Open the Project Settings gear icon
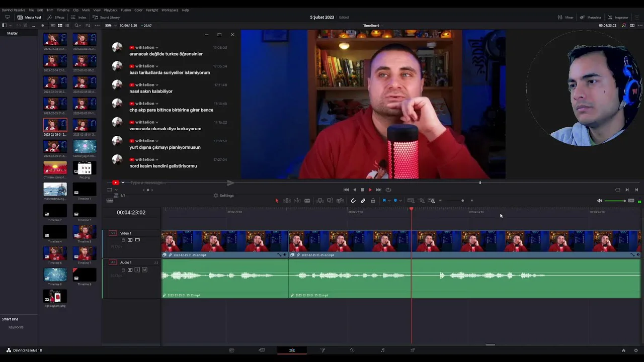 [x=636, y=350]
